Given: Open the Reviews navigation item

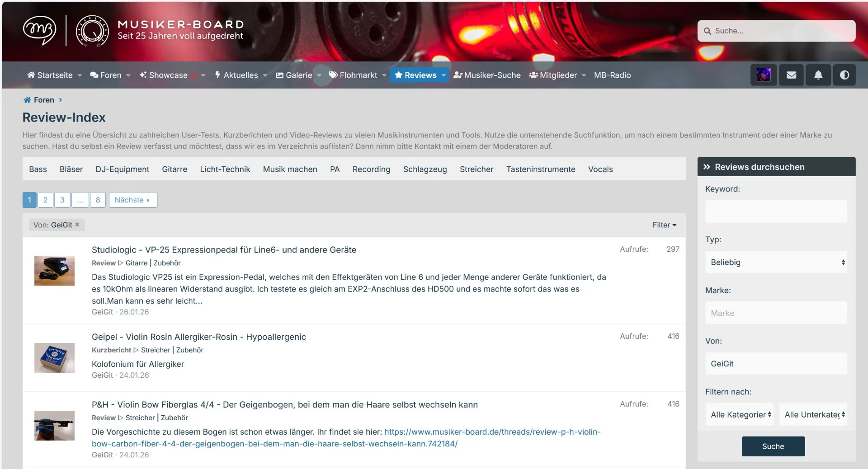Looking at the screenshot, I should coord(415,75).
